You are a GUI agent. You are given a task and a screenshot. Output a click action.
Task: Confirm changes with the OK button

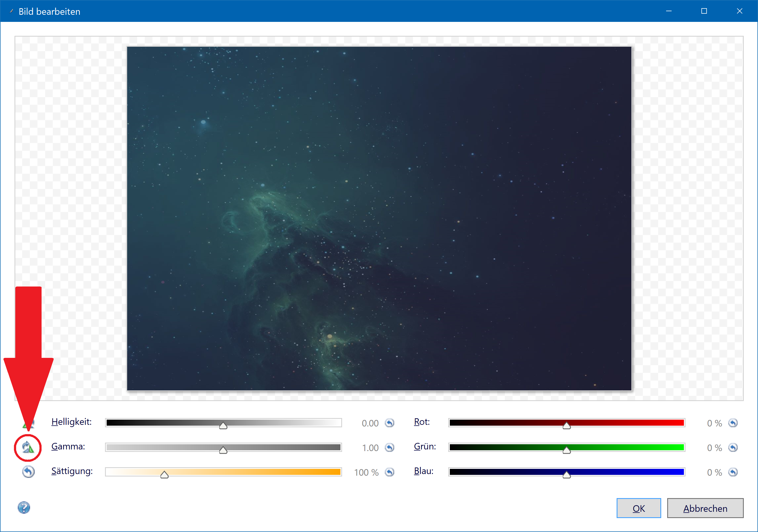(x=639, y=508)
